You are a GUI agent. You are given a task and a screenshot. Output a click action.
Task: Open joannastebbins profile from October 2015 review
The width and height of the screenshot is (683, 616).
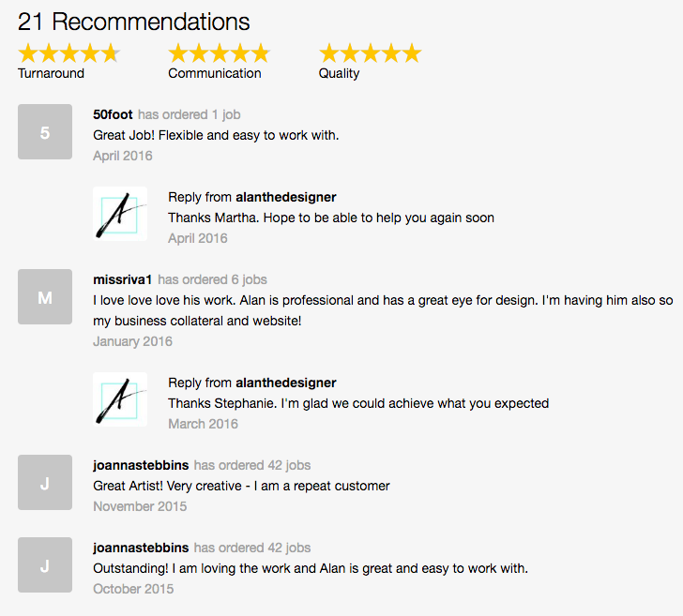click(x=141, y=548)
